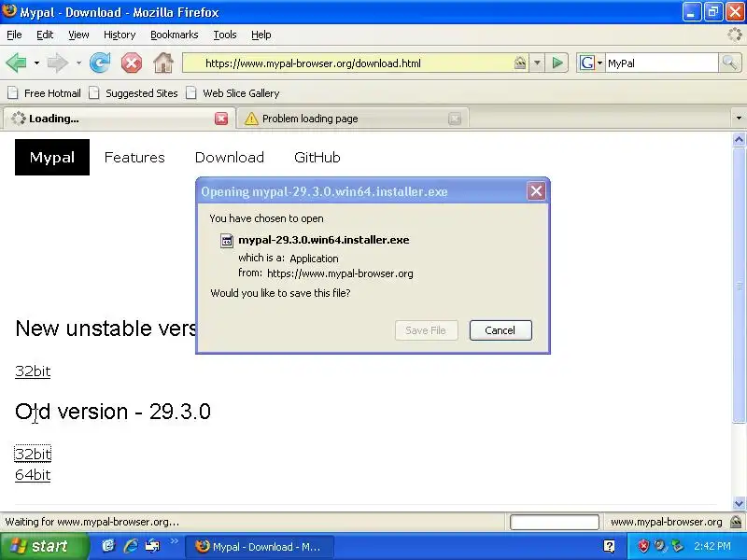This screenshot has width=747, height=560.
Task: Open the list all tabs dropdown
Action: pyautogui.click(x=739, y=119)
